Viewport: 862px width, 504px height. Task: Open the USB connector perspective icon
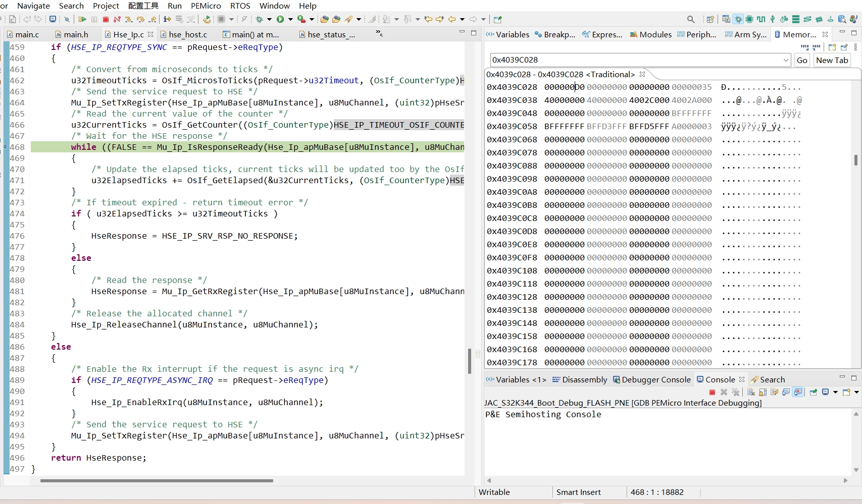(x=773, y=19)
